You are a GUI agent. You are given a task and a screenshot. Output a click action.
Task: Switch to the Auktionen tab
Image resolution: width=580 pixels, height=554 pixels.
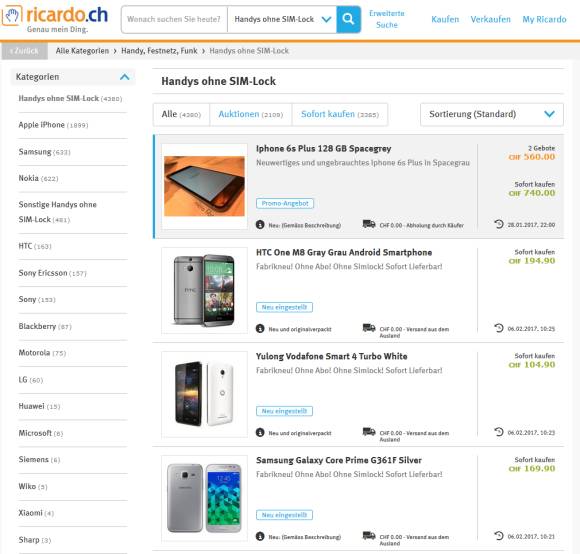pos(250,114)
